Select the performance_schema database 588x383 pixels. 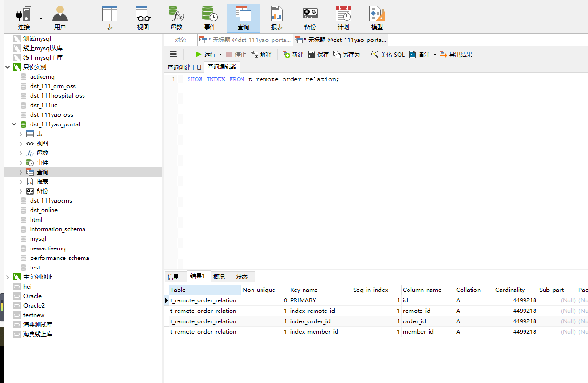coord(60,258)
